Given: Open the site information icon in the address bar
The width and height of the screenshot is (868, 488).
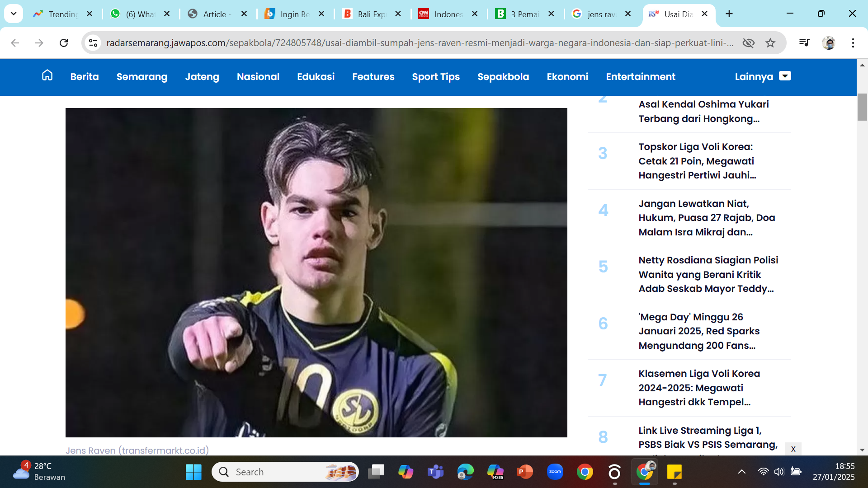Looking at the screenshot, I should click(93, 43).
